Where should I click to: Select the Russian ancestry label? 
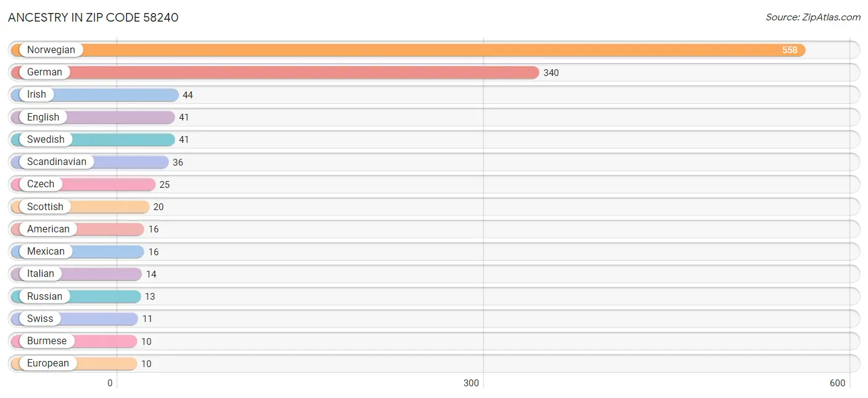click(x=44, y=297)
